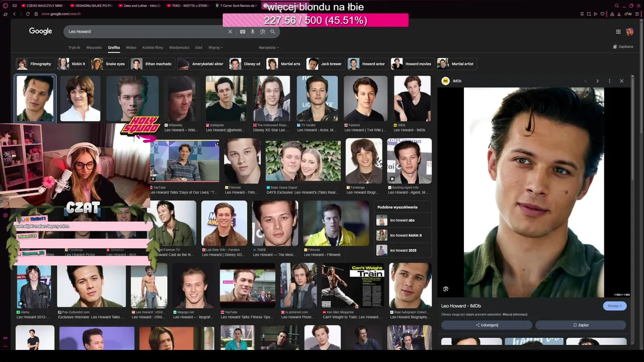644x362 pixels.
Task: Close the IMDb image preview panel
Action: click(621, 81)
